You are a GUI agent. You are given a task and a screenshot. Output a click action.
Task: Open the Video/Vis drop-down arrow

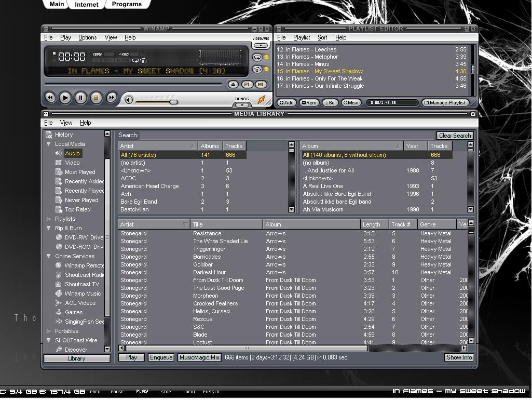[x=261, y=45]
